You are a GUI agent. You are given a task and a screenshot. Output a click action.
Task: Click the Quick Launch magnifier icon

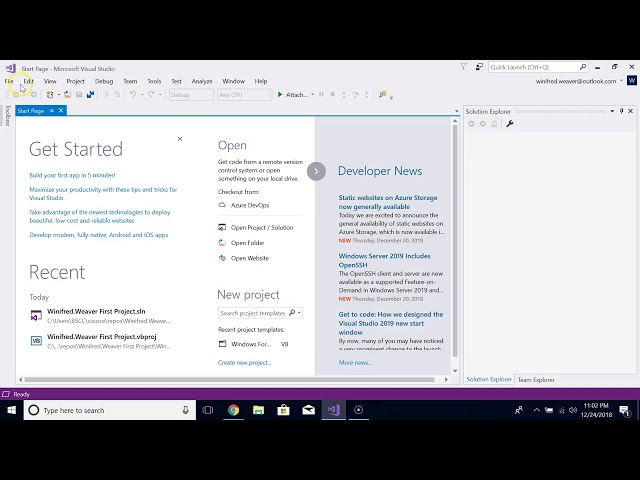583,67
